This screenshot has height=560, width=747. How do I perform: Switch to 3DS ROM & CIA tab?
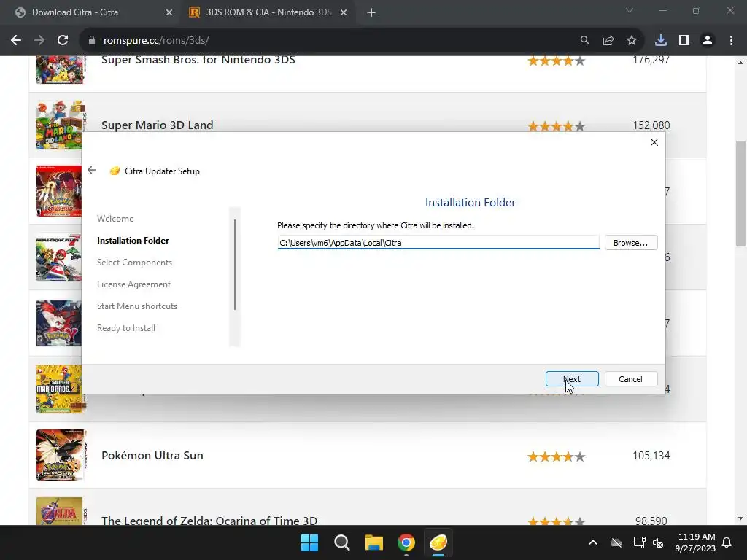click(268, 12)
